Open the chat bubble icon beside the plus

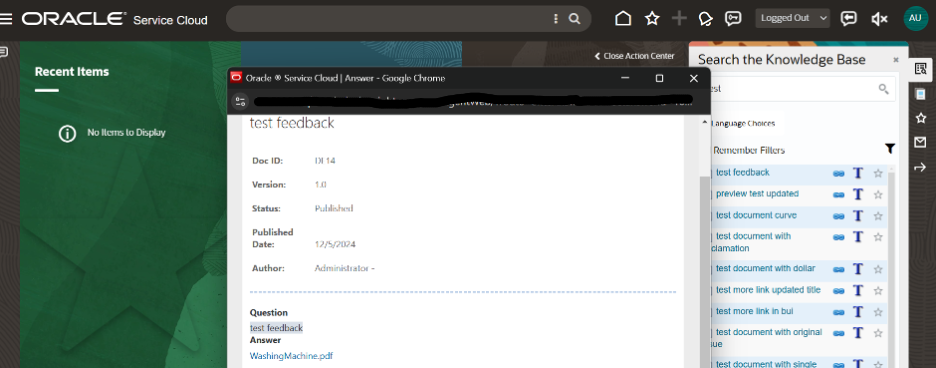click(706, 19)
